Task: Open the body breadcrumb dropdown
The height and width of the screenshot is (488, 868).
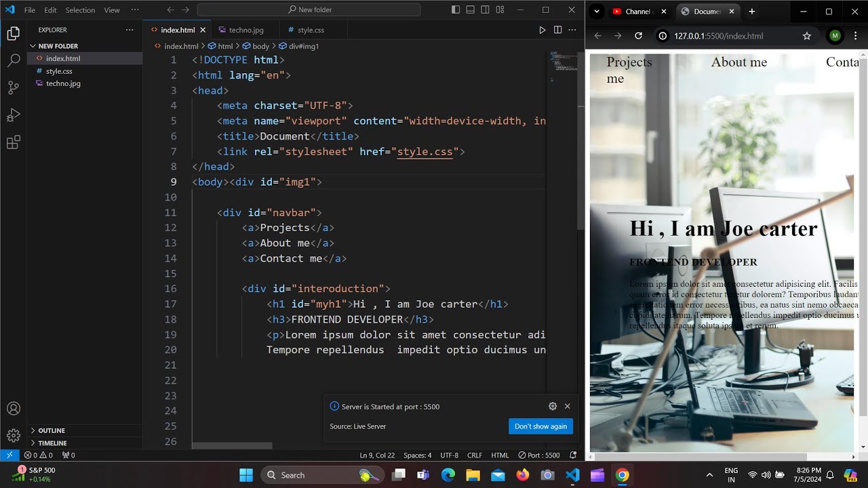Action: pyautogui.click(x=256, y=46)
